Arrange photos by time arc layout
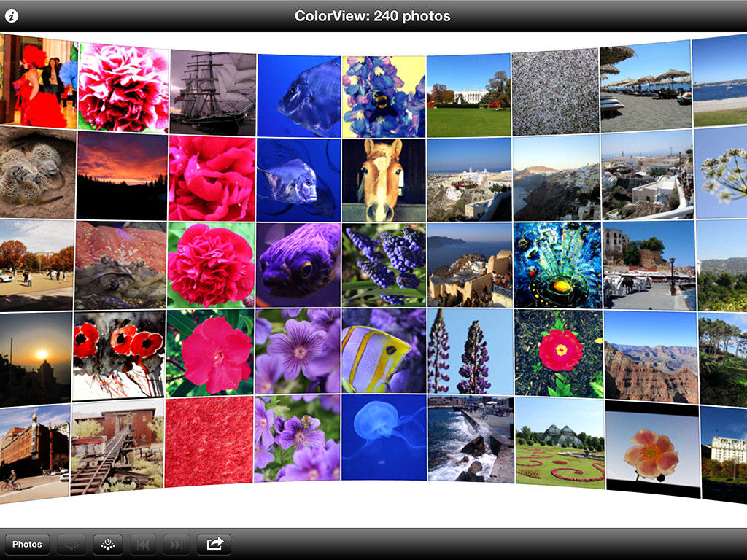The image size is (747, 560). click(108, 544)
